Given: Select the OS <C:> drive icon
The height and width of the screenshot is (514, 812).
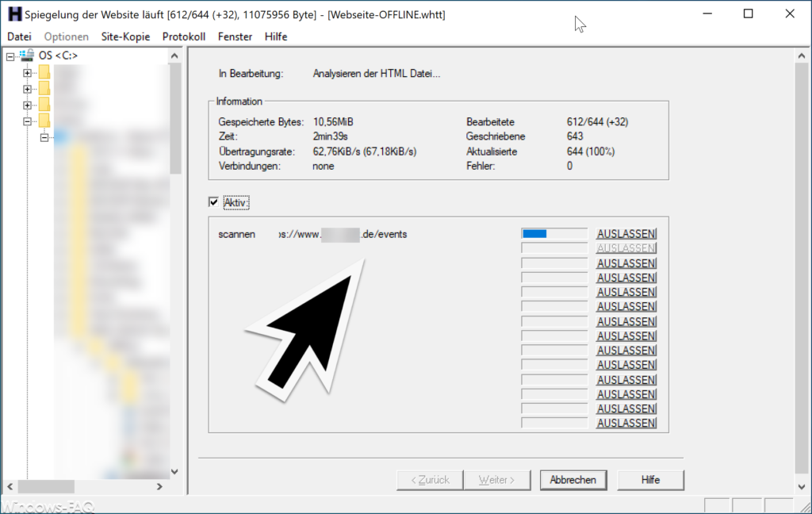Looking at the screenshot, I should point(27,56).
